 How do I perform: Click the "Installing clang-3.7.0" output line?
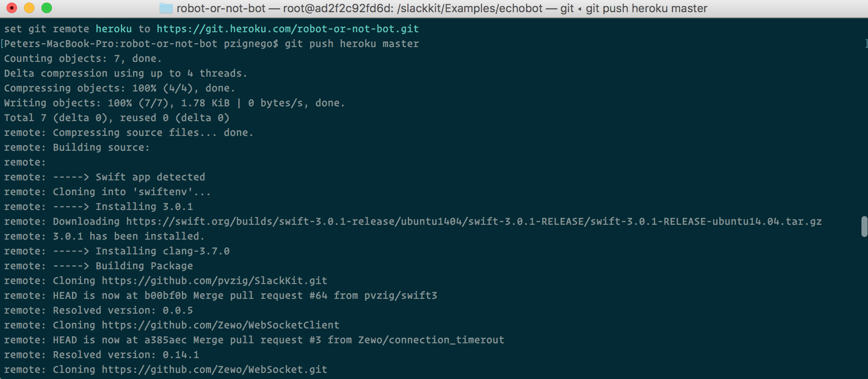[162, 251]
